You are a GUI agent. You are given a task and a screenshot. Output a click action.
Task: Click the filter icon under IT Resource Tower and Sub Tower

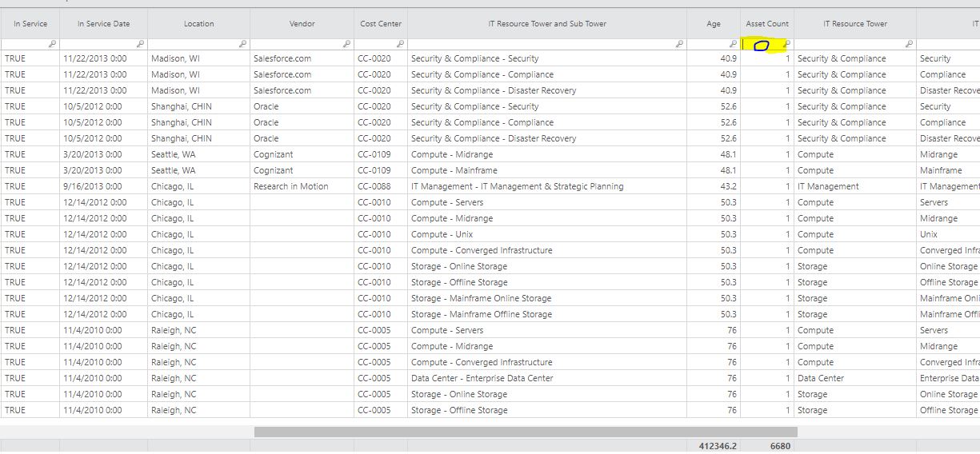680,44
